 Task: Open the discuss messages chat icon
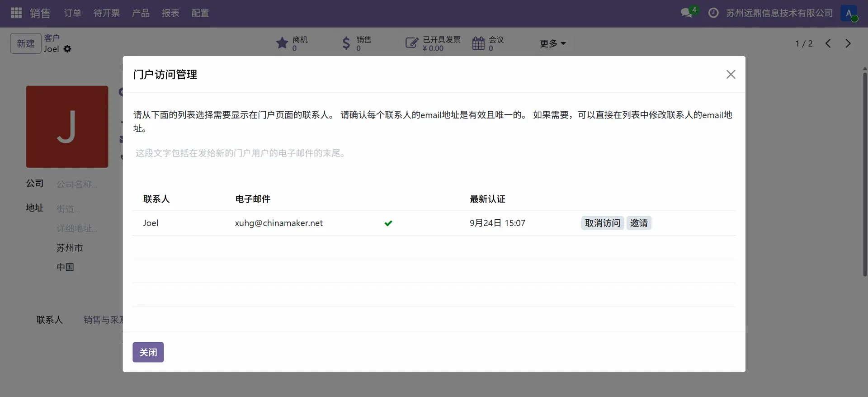tap(687, 13)
